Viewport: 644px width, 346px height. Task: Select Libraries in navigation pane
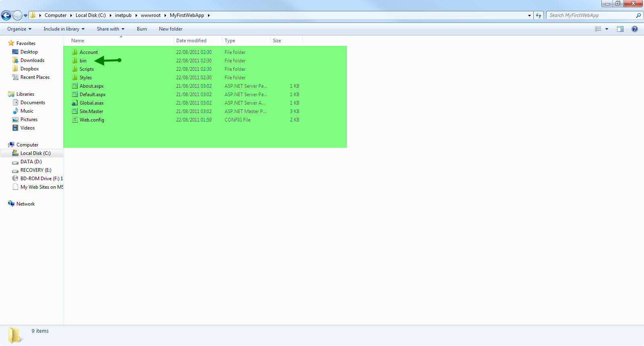25,94
